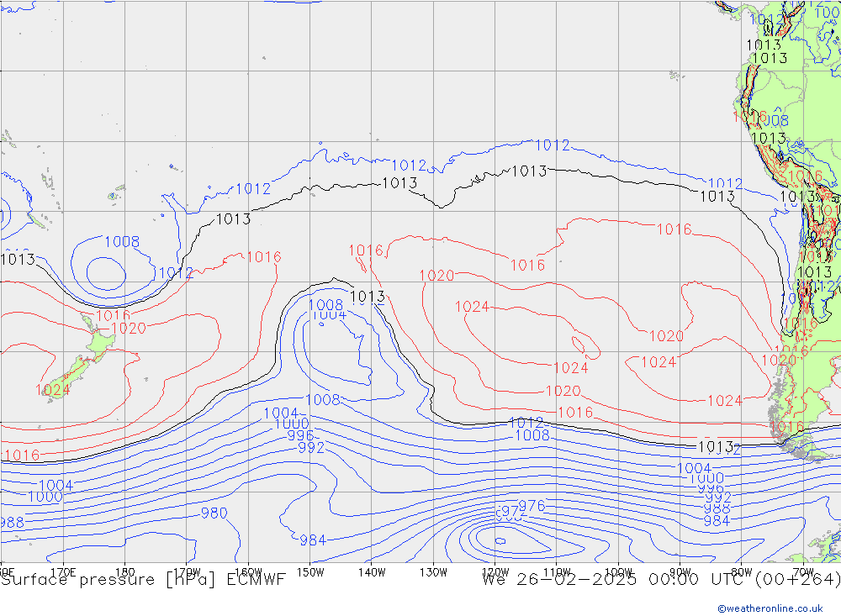This screenshot has width=841, height=616.
Task: Click the 100W longitude label
Action: (x=618, y=572)
